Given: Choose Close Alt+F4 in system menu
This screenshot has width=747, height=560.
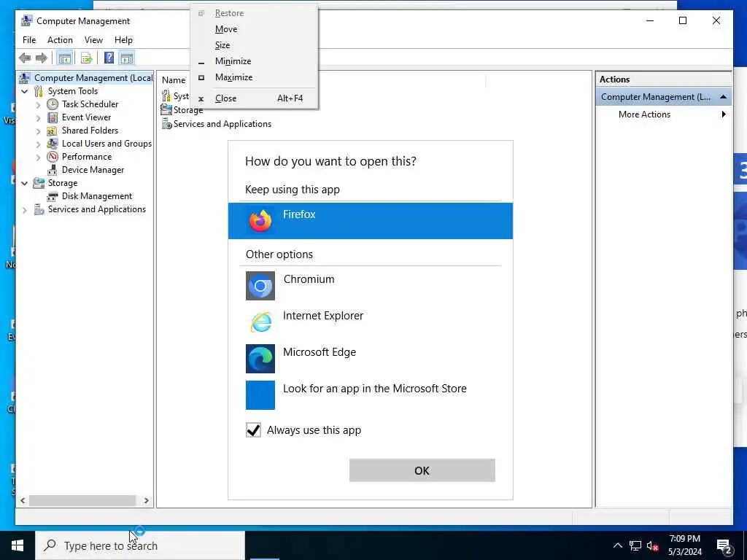Looking at the screenshot, I should click(x=254, y=98).
